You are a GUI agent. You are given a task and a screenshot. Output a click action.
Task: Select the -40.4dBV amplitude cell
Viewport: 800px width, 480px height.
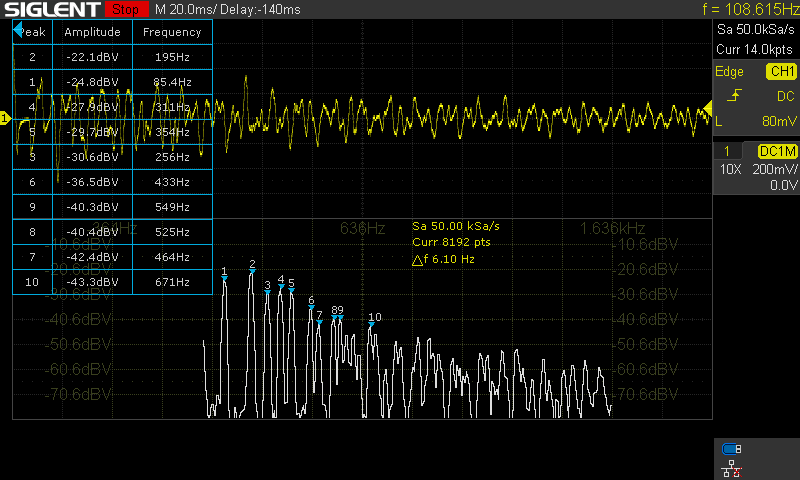coord(92,232)
